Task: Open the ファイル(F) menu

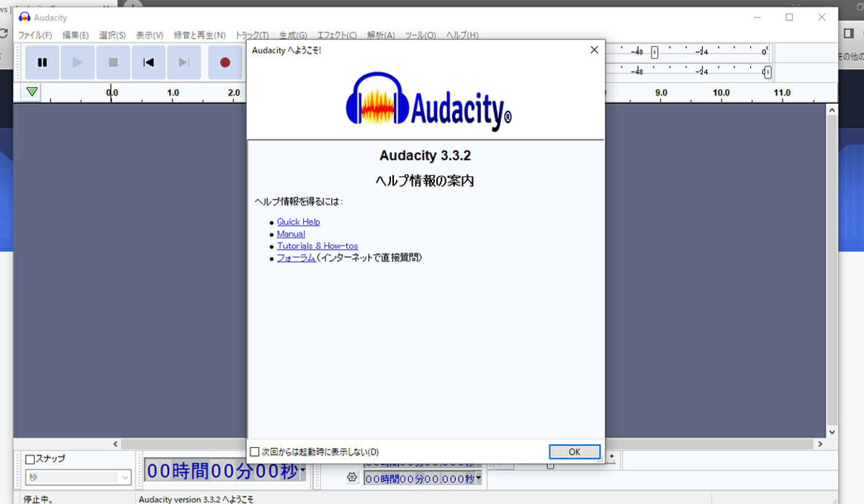Action: 35,35
